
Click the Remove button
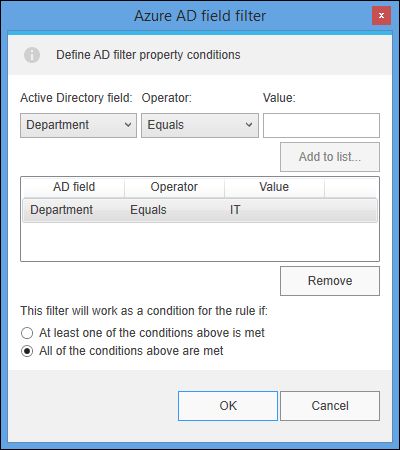pos(330,281)
